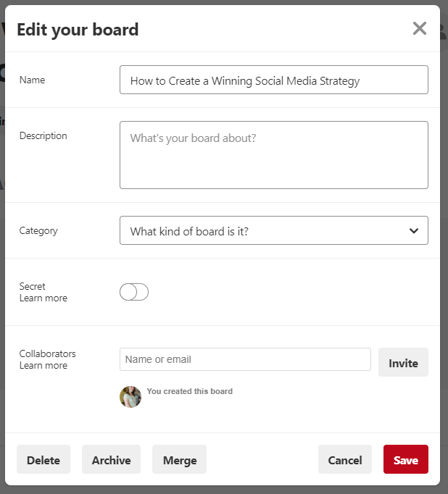Archive the board
The width and height of the screenshot is (448, 494).
click(111, 460)
